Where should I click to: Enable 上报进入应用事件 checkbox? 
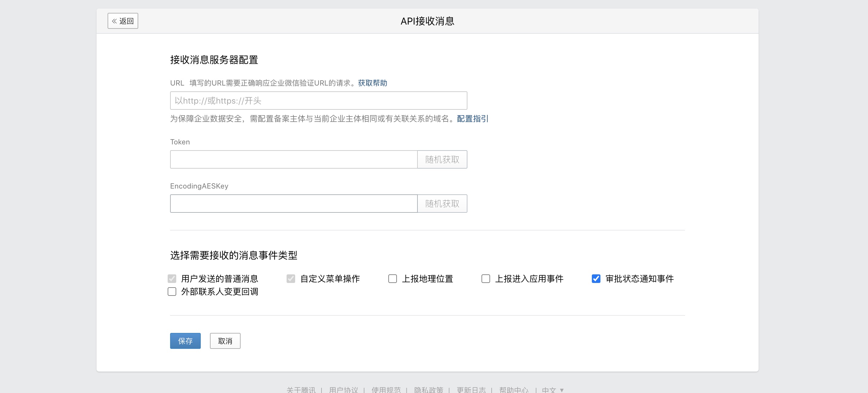click(485, 279)
